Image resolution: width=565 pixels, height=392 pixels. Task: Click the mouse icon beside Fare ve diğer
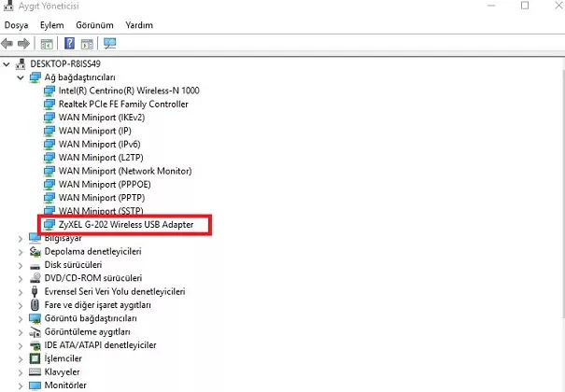point(35,305)
